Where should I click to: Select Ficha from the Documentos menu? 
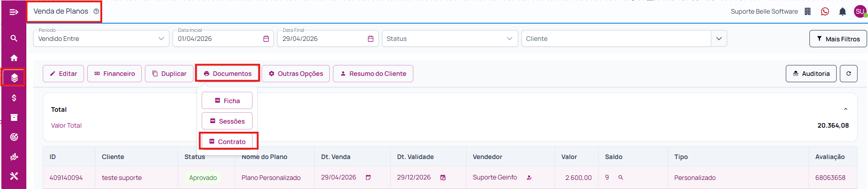227,101
